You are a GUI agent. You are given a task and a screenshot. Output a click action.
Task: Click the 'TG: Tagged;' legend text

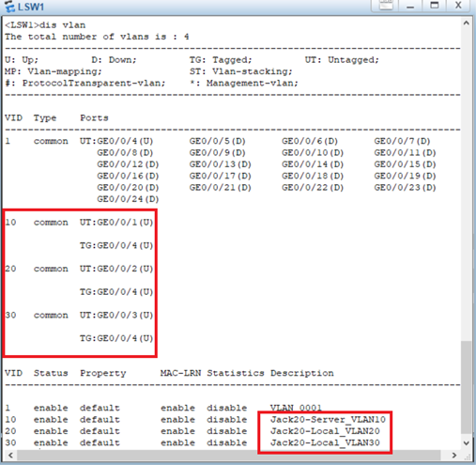tap(221, 60)
